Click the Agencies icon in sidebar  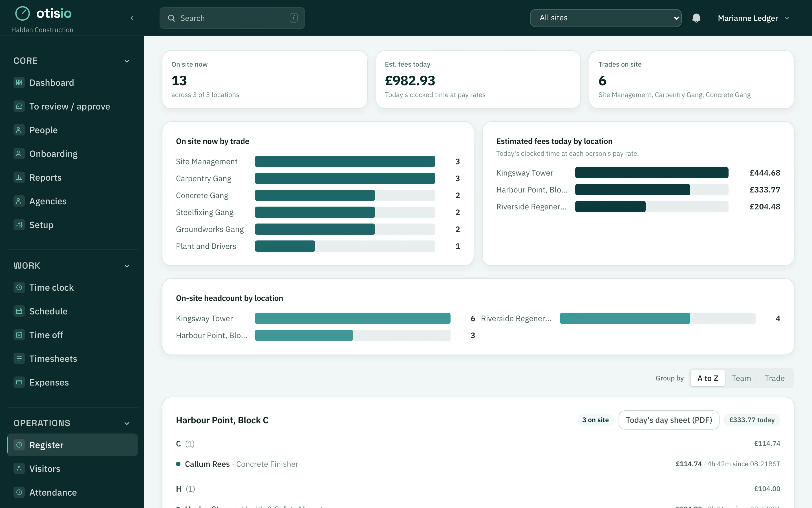tap(19, 201)
